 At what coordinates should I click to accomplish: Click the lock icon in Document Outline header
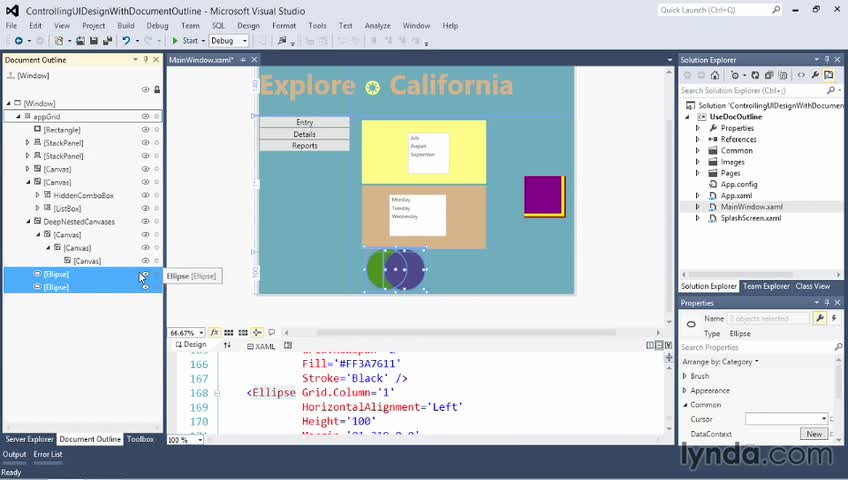point(157,89)
